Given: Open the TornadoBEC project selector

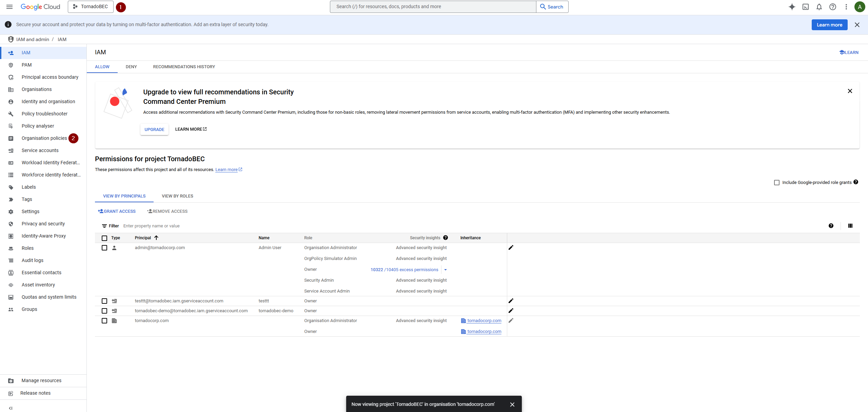Looking at the screenshot, I should tap(91, 7).
